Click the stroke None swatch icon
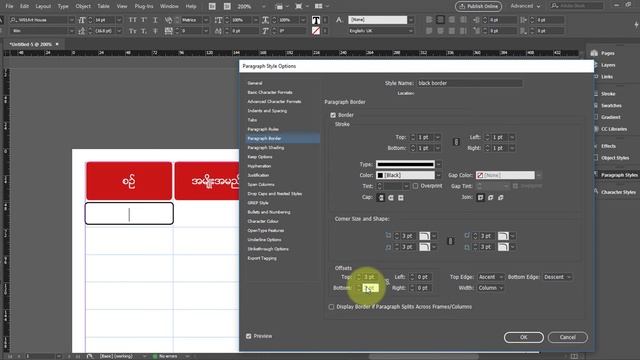Image resolution: width=640 pixels, height=360 pixels. click(316, 31)
